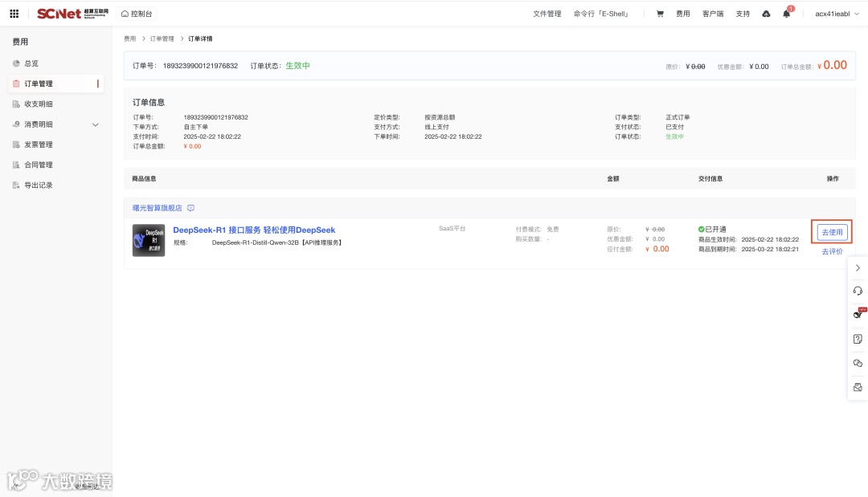This screenshot has height=497, width=868.
Task: Select 订单管理 in the sidebar
Action: click(55, 84)
